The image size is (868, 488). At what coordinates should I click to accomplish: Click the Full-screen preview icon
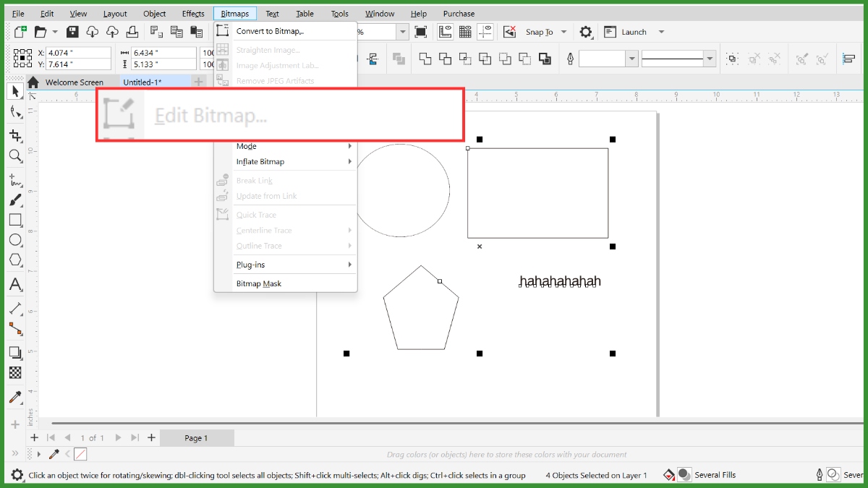point(421,32)
